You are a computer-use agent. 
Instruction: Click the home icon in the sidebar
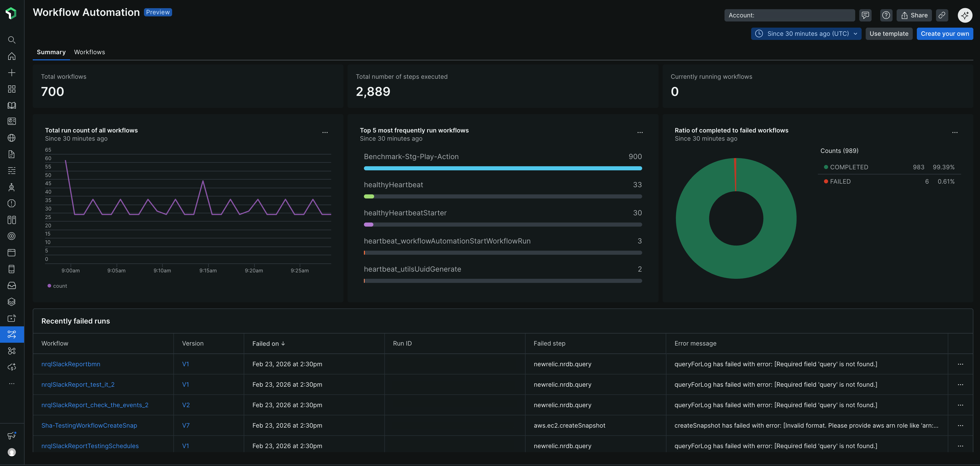tap(12, 56)
